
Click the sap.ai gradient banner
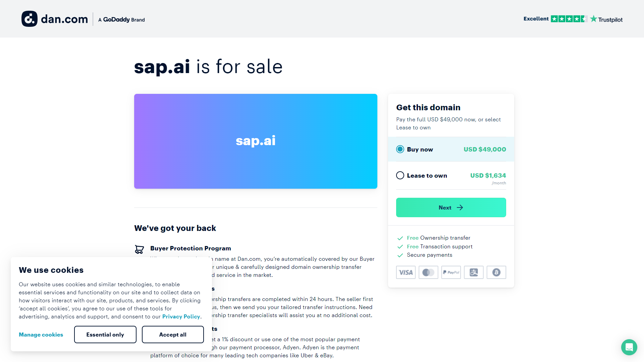pyautogui.click(x=256, y=141)
